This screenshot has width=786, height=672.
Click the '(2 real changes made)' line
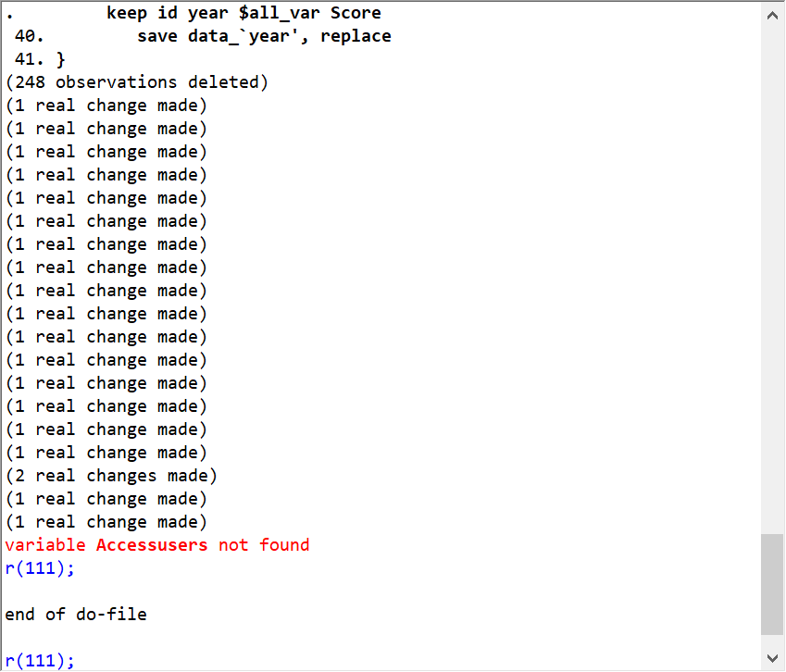point(111,476)
